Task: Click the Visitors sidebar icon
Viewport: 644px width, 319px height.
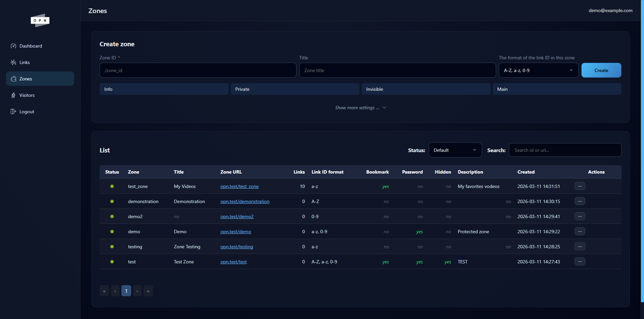Action: 13,95
